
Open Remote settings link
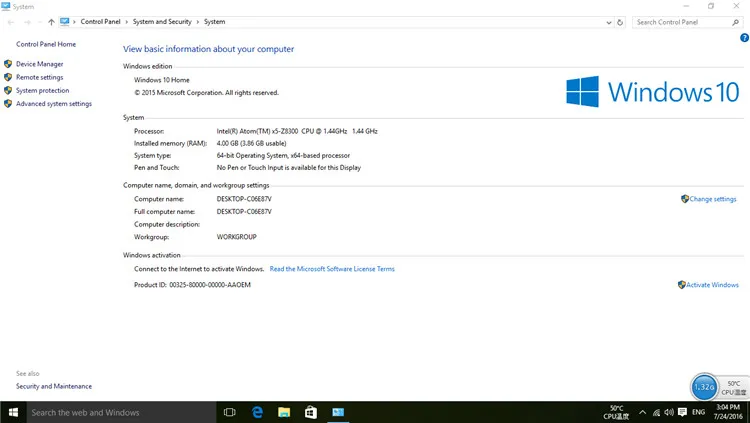tap(40, 77)
